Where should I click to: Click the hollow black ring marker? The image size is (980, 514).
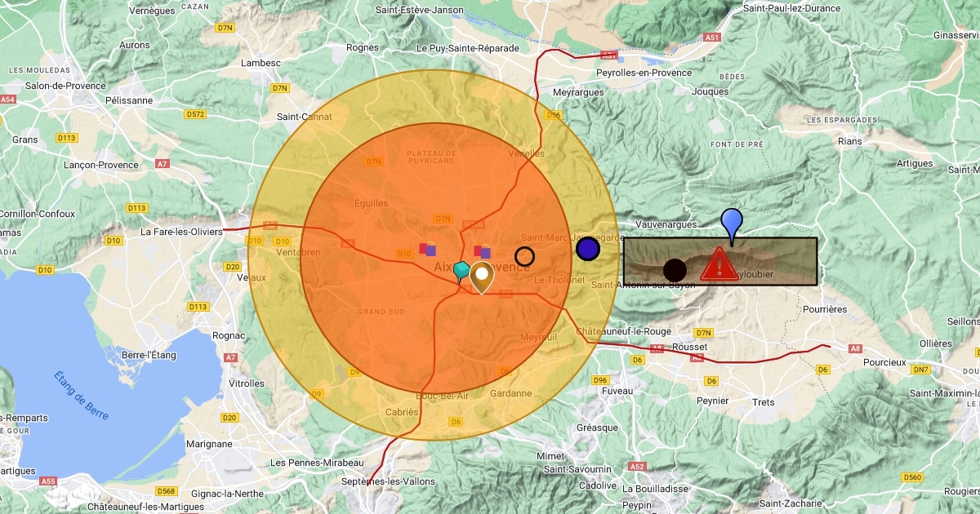525,256
